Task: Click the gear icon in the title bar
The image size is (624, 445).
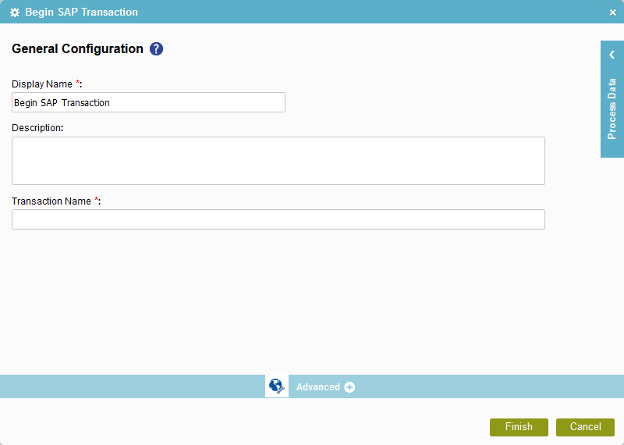Action: (x=15, y=12)
